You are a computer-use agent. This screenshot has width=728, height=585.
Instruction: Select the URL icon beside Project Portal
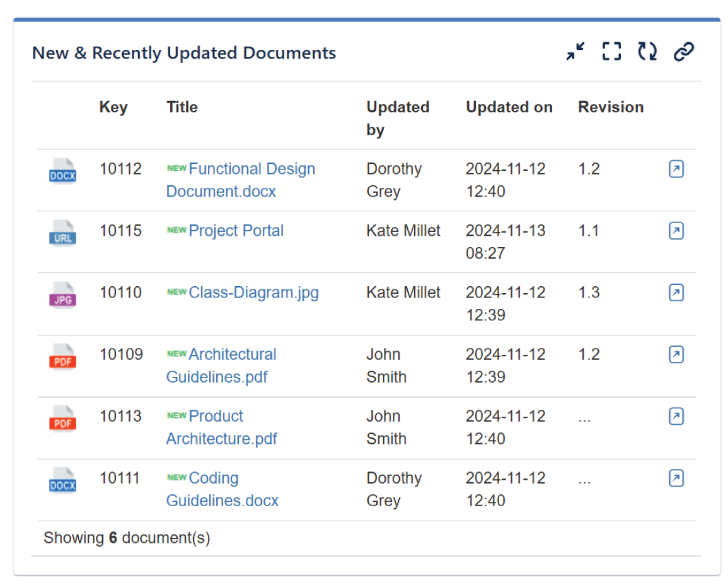(x=62, y=231)
